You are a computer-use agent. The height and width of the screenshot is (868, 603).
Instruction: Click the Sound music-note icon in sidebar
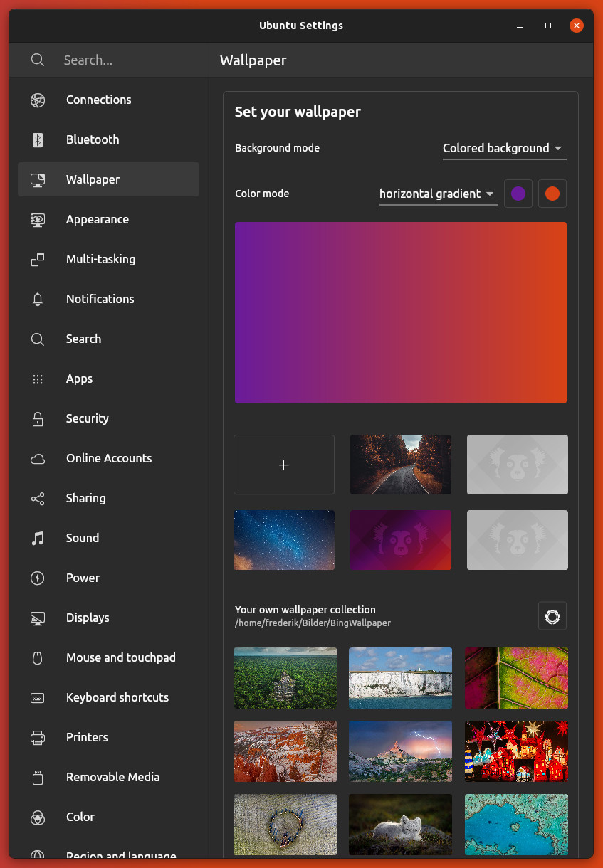(38, 538)
